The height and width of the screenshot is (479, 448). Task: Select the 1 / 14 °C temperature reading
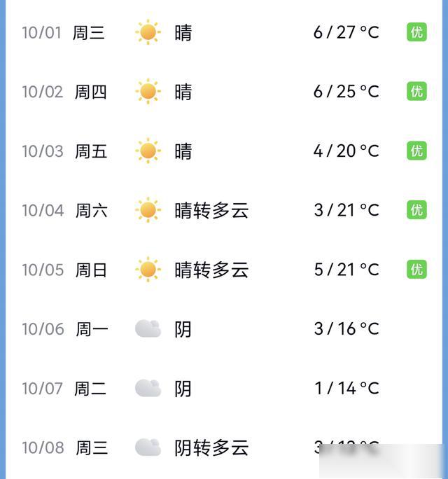pyautogui.click(x=346, y=388)
